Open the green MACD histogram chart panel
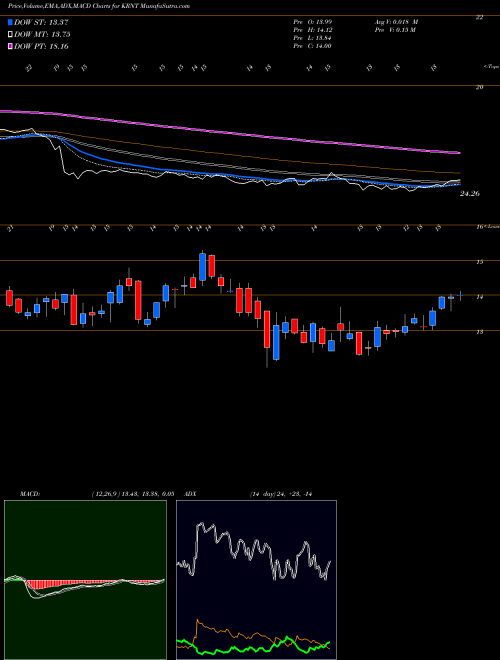The image size is (500, 660). tap(85, 580)
